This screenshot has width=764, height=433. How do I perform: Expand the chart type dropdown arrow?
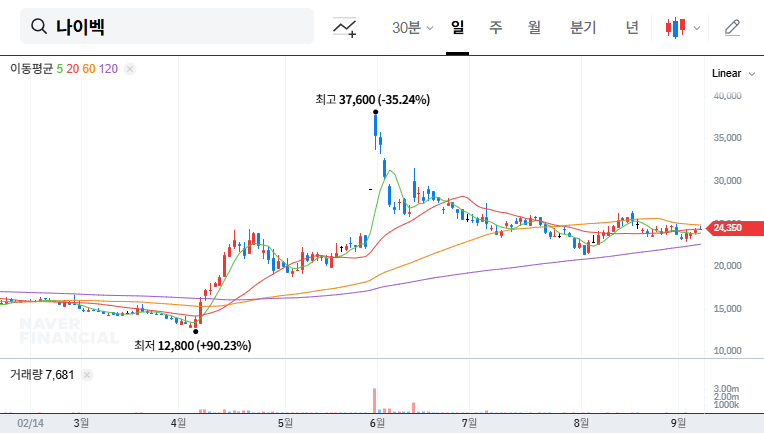(697, 28)
